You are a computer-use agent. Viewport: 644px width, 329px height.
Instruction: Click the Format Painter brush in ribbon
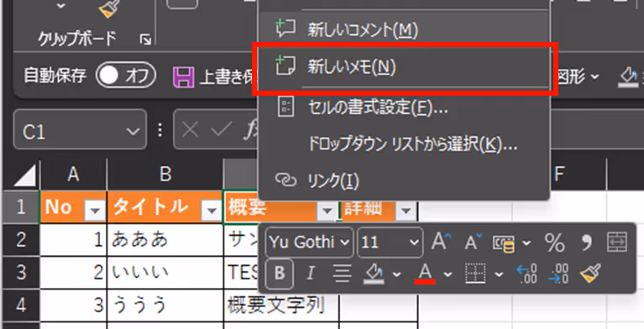click(x=109, y=9)
